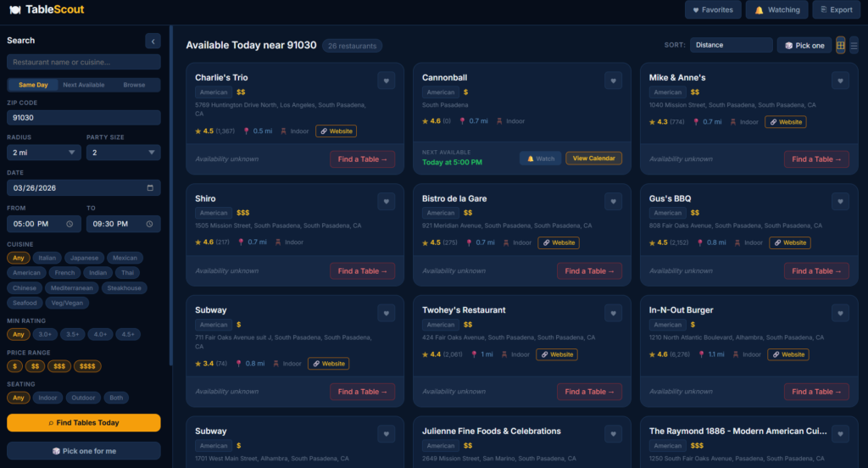
Task: Open the Sort by Distance dropdown
Action: coord(731,46)
